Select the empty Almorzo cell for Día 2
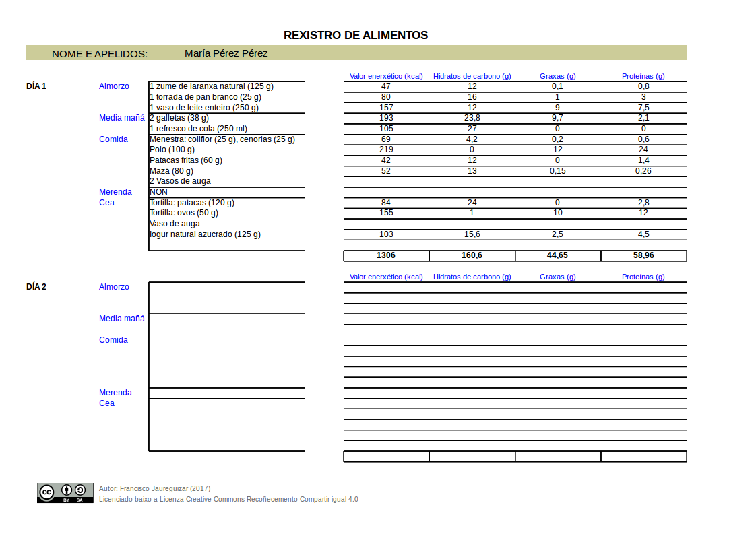This screenshot has width=756, height=534. coord(226,296)
